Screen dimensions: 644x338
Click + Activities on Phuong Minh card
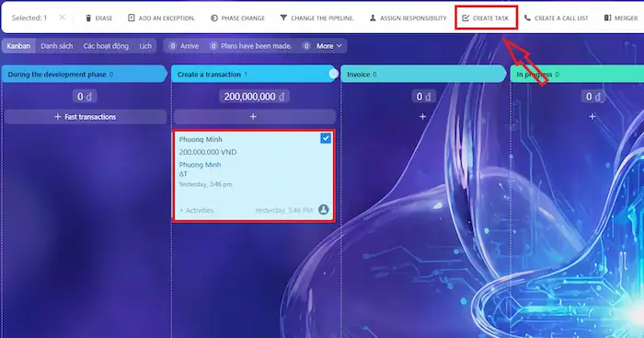(x=197, y=210)
